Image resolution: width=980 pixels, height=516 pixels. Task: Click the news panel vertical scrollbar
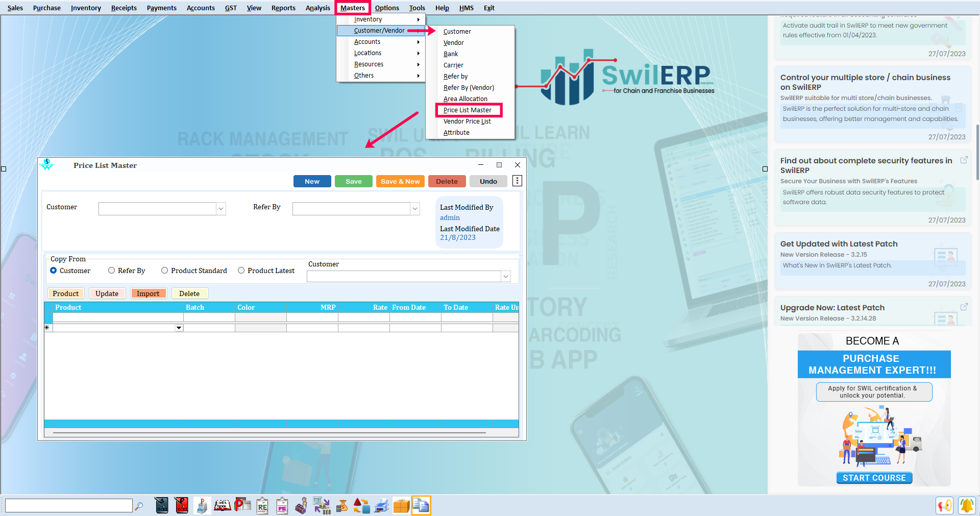click(977, 152)
